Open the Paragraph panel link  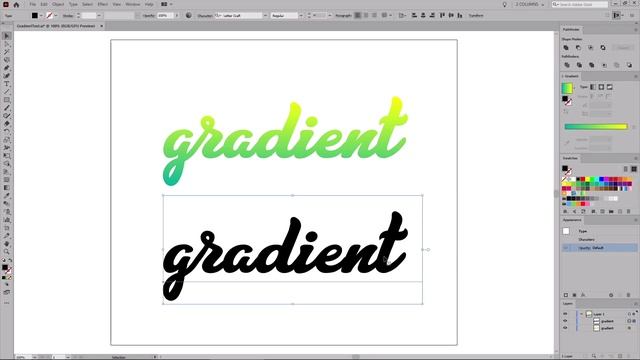pyautogui.click(x=343, y=16)
